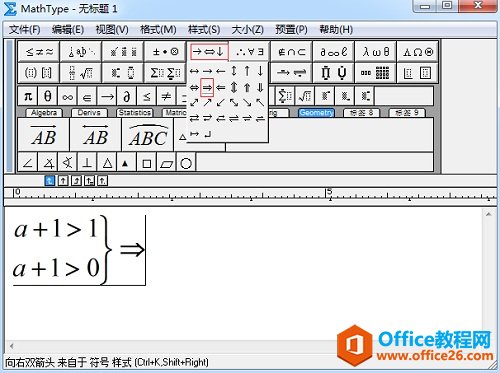The height and width of the screenshot is (373, 500).
Task: Insert the single down arrow from the arrow palette
Action: (x=260, y=71)
